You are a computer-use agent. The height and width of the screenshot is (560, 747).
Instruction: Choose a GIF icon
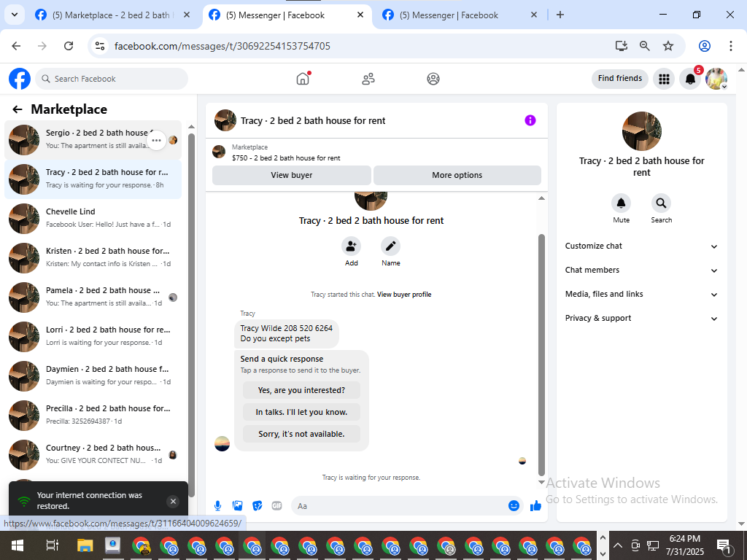coord(276,506)
